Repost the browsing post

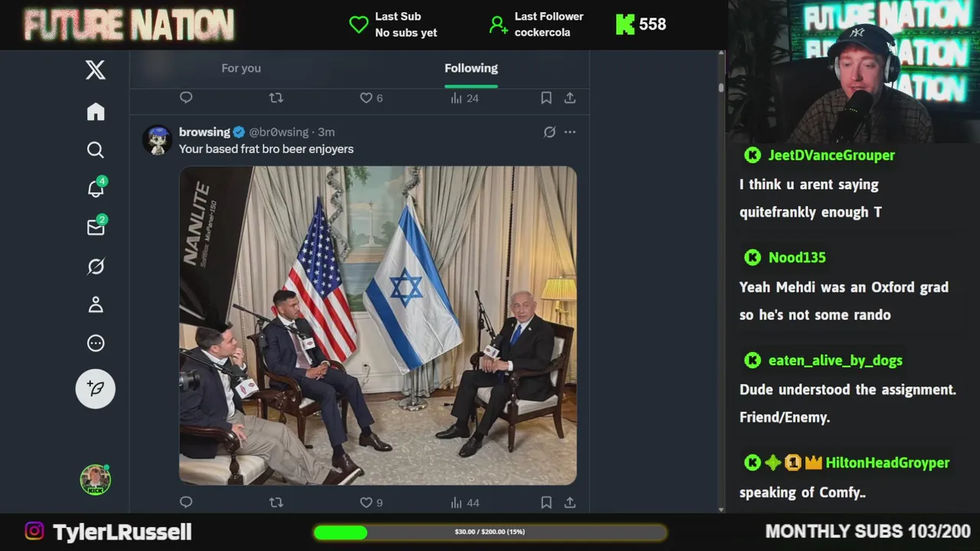(276, 503)
